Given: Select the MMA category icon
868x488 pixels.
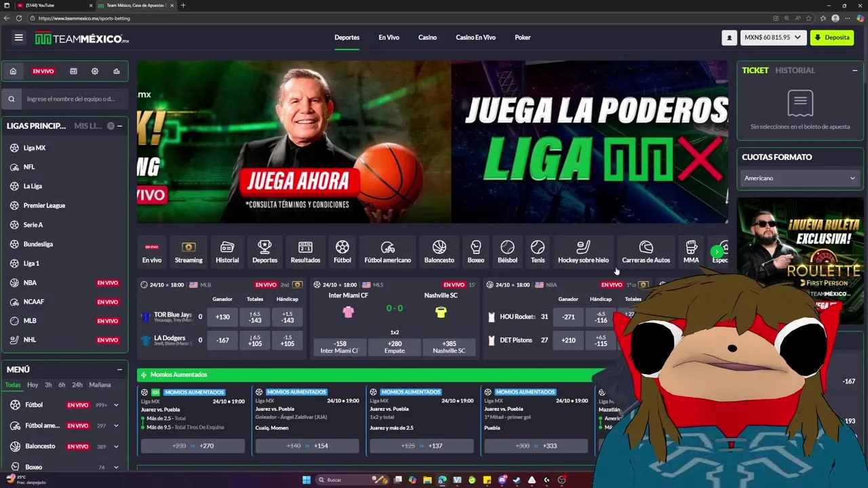Looking at the screenshot, I should [x=691, y=251].
